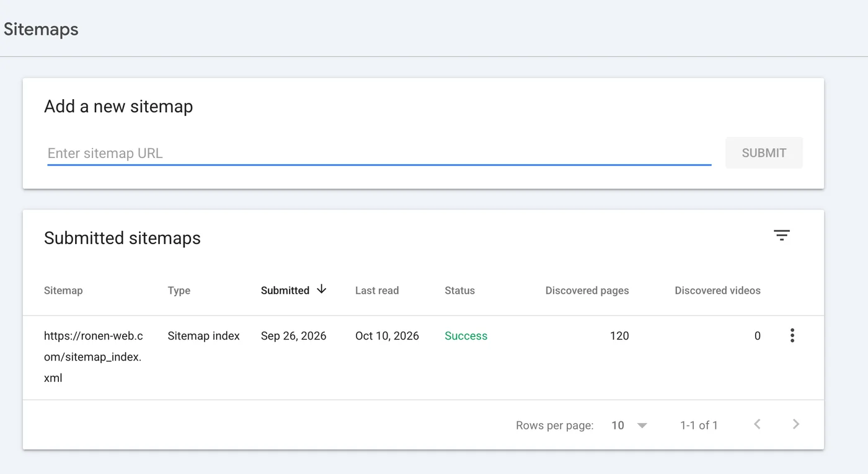Open the filter icon in Submitted sitemaps
Screen dimensions: 868x474
point(781,235)
